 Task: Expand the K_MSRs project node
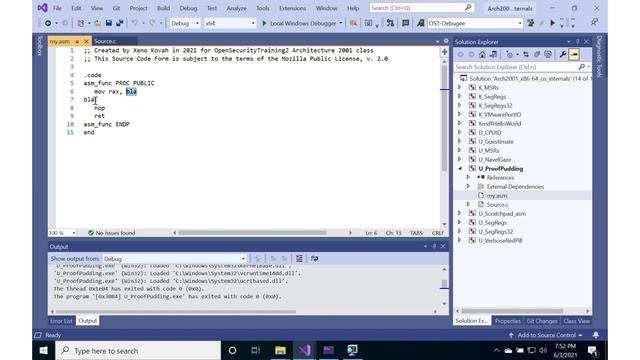pos(460,87)
